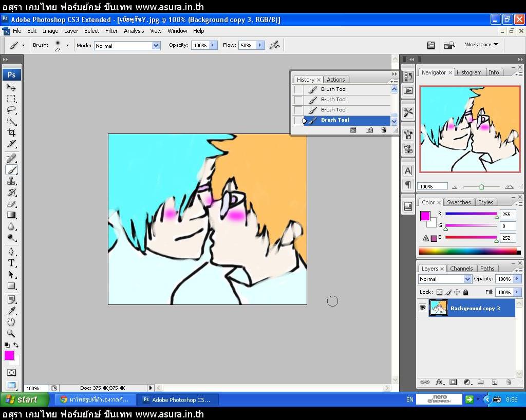This screenshot has width=526, height=420.
Task: Open the Chrome taskbar window
Action: pyautogui.click(x=95, y=399)
